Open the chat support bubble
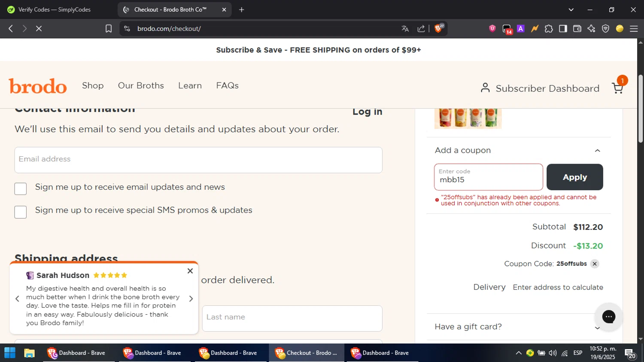The image size is (644, 362). point(608,317)
